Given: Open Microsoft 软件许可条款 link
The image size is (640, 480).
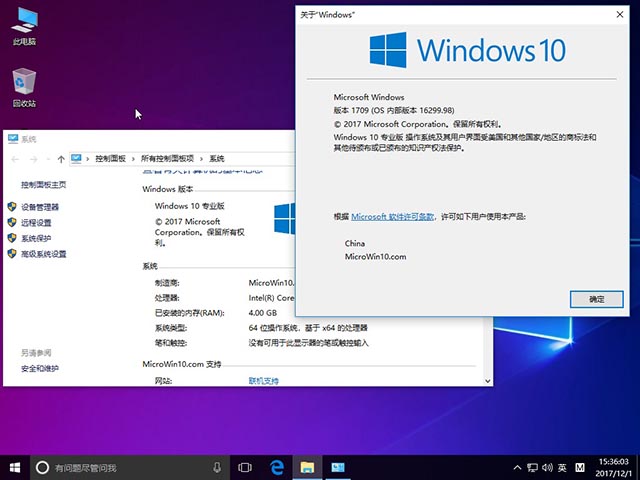Looking at the screenshot, I should tap(392, 217).
